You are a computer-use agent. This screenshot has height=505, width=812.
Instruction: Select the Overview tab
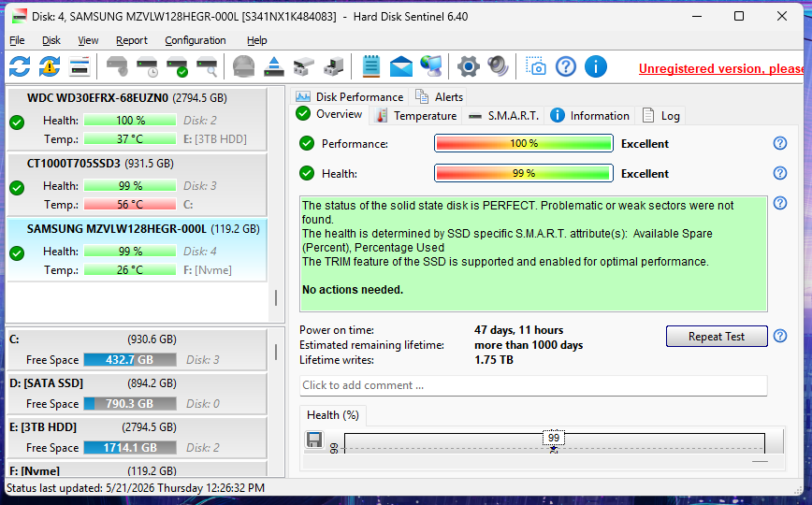[x=329, y=114]
